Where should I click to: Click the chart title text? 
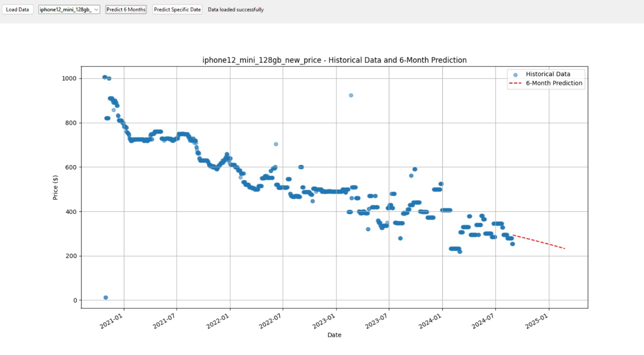pos(334,60)
